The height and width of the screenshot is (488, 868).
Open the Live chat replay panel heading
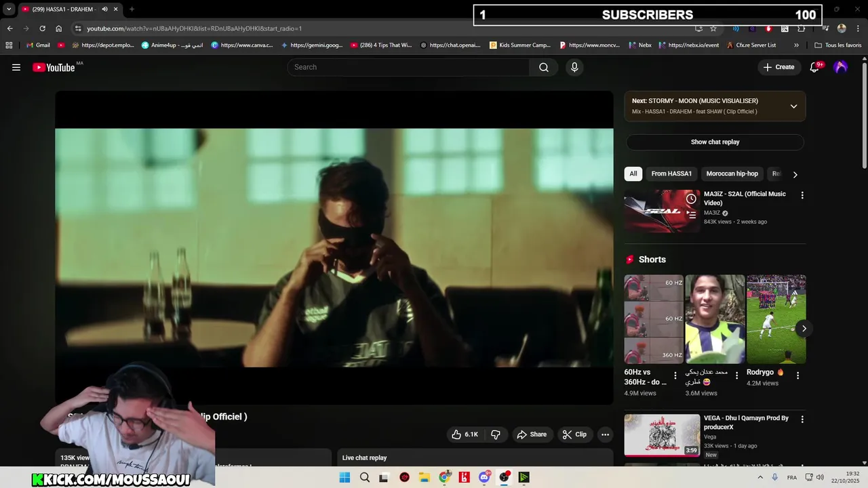pyautogui.click(x=364, y=457)
